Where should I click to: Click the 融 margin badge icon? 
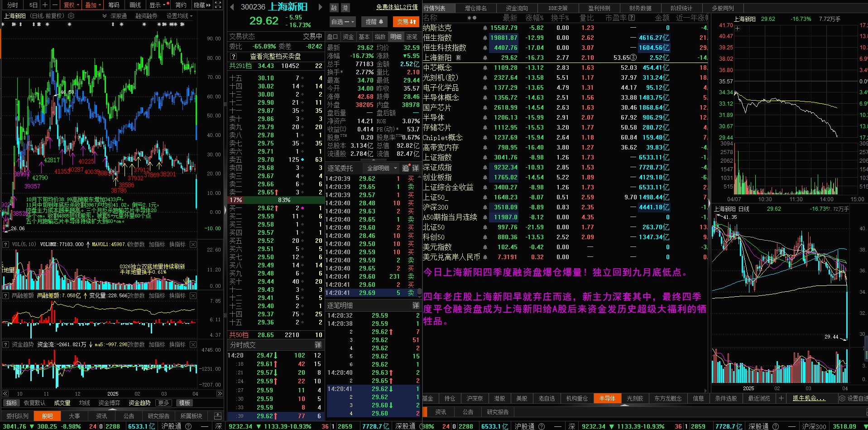pyautogui.click(x=334, y=8)
